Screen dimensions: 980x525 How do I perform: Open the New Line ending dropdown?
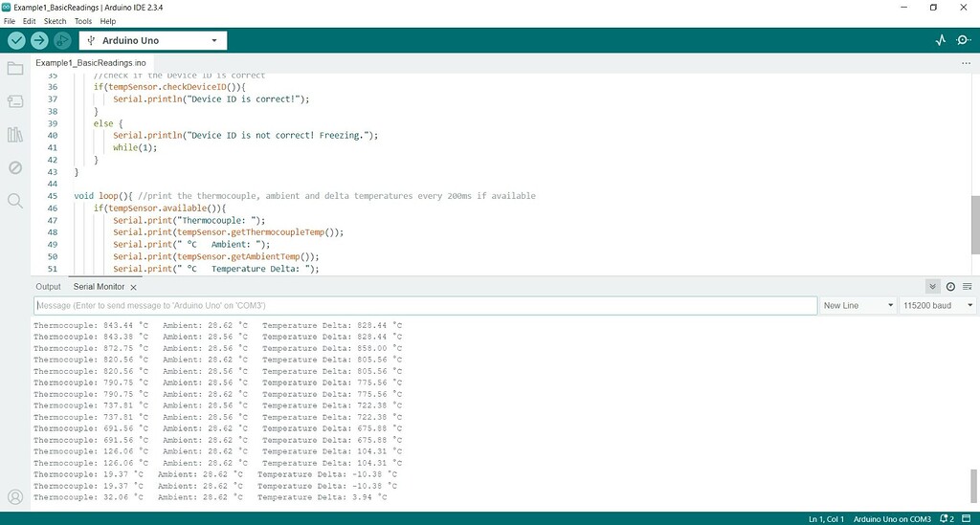[857, 305]
